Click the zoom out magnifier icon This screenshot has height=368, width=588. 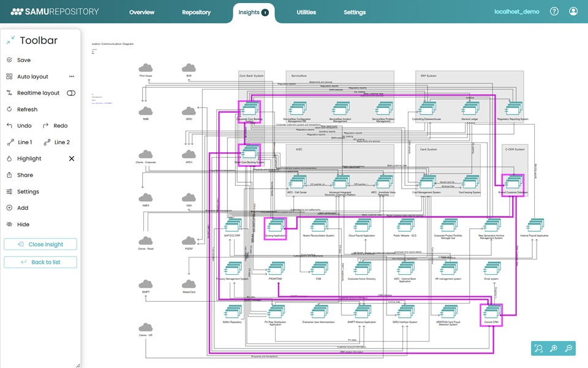(568, 348)
